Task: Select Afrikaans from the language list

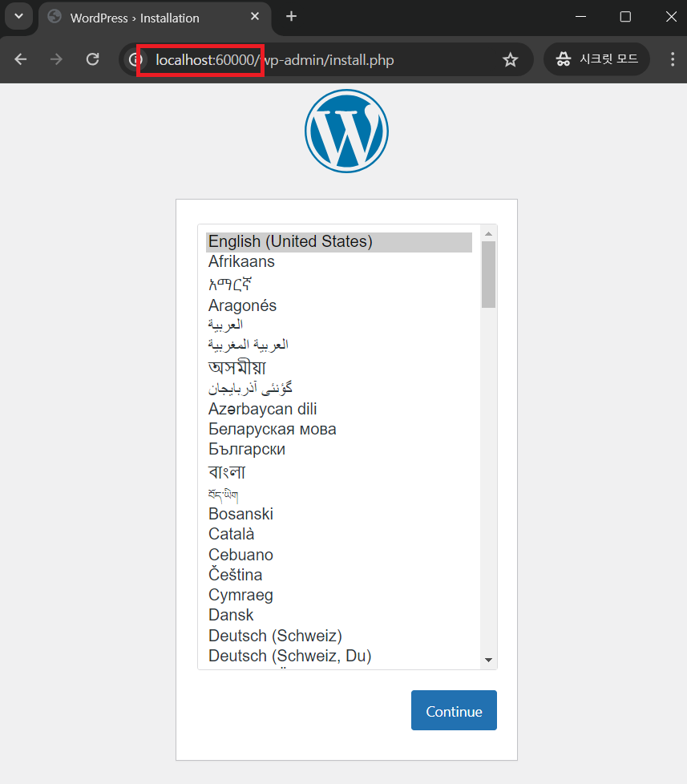Action: (x=339, y=262)
